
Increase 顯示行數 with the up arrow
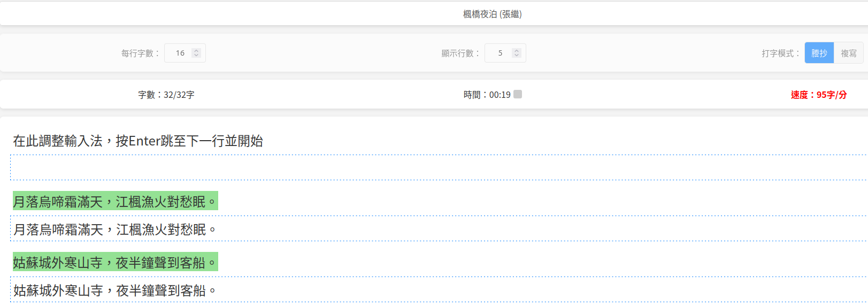coord(516,50)
